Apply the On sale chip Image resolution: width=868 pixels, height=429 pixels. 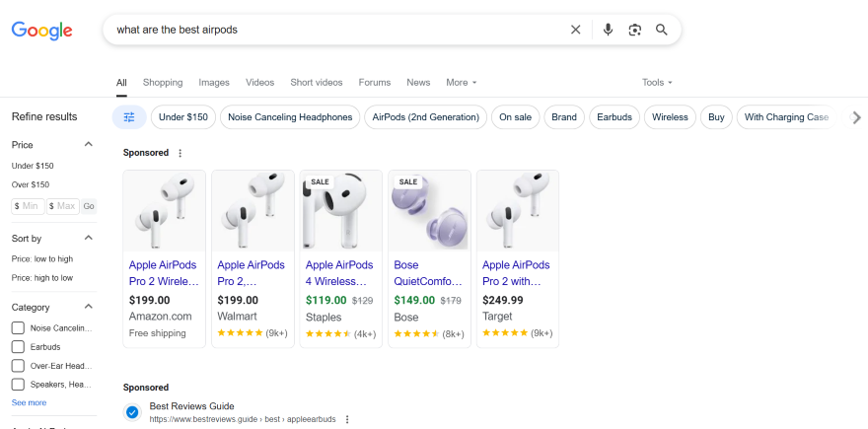[515, 117]
